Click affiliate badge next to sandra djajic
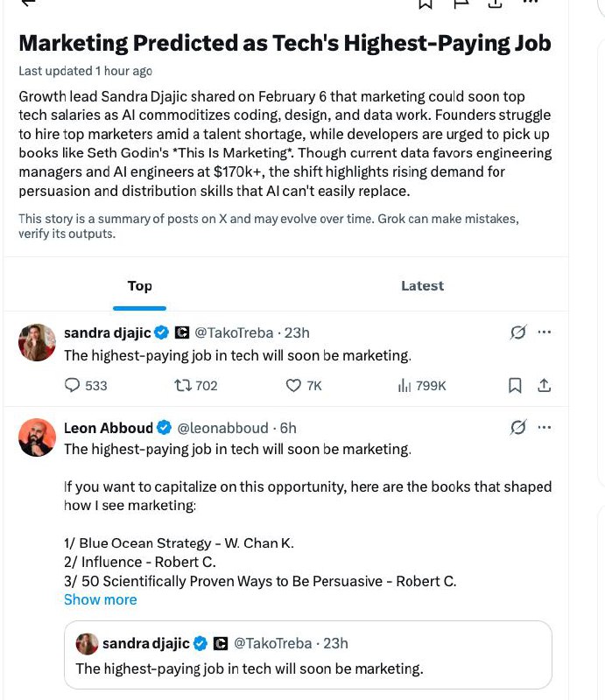 coord(182,332)
